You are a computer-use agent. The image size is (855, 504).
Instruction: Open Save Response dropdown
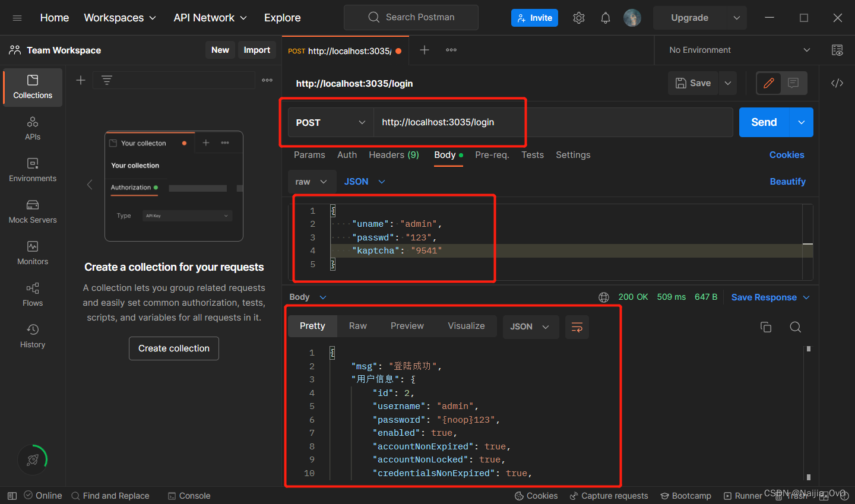771,297
